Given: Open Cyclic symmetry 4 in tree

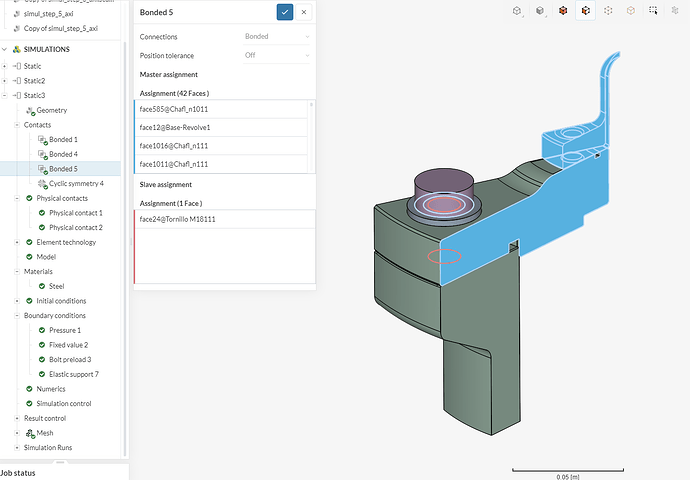Looking at the screenshot, I should (75, 183).
